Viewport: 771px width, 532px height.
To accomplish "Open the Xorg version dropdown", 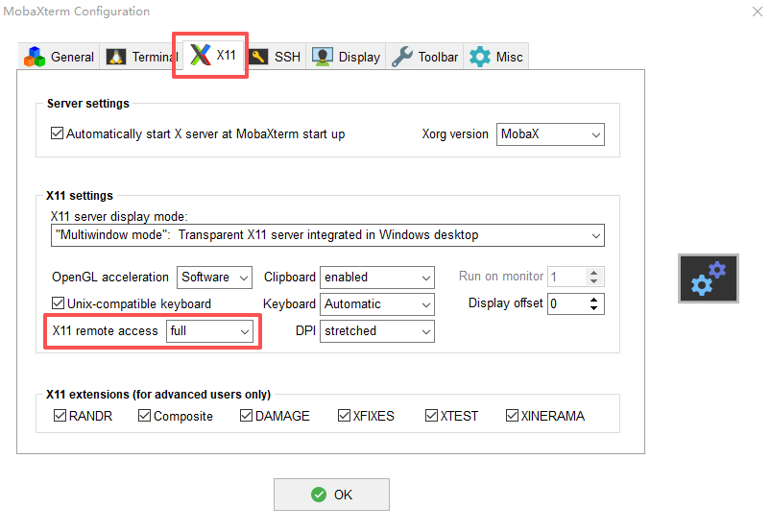I will click(550, 134).
